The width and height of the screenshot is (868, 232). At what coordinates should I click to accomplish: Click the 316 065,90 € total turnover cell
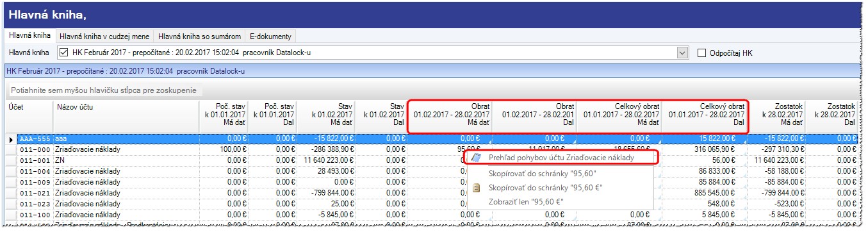click(x=705, y=149)
